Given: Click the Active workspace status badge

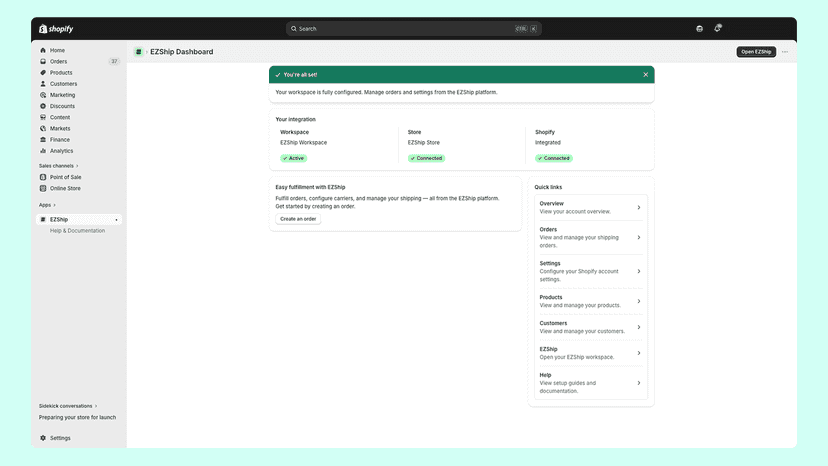Looking at the screenshot, I should (x=294, y=158).
